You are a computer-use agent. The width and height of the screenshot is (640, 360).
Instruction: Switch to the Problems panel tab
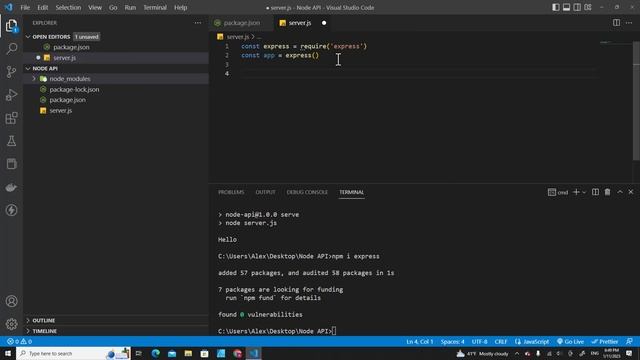tap(231, 192)
